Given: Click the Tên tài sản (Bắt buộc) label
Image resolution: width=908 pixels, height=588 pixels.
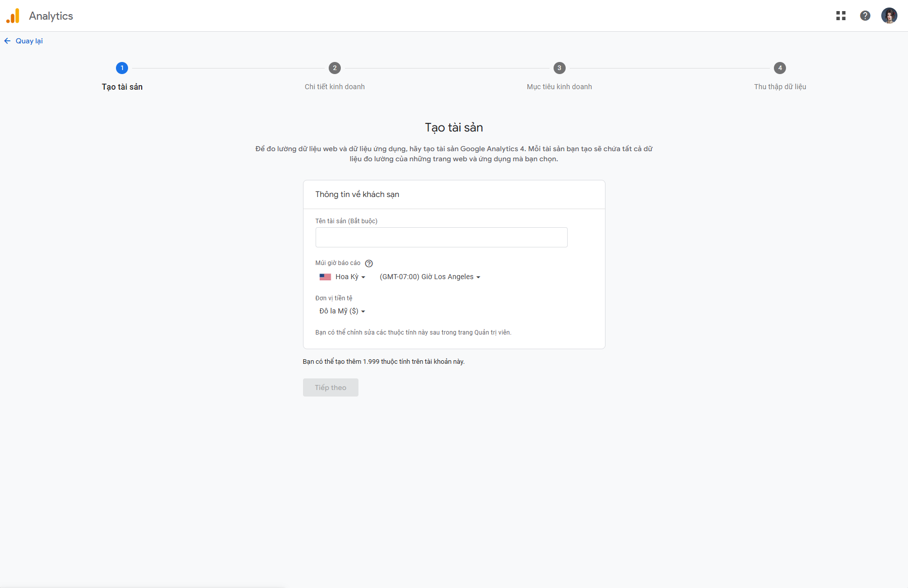Looking at the screenshot, I should pyautogui.click(x=346, y=221).
